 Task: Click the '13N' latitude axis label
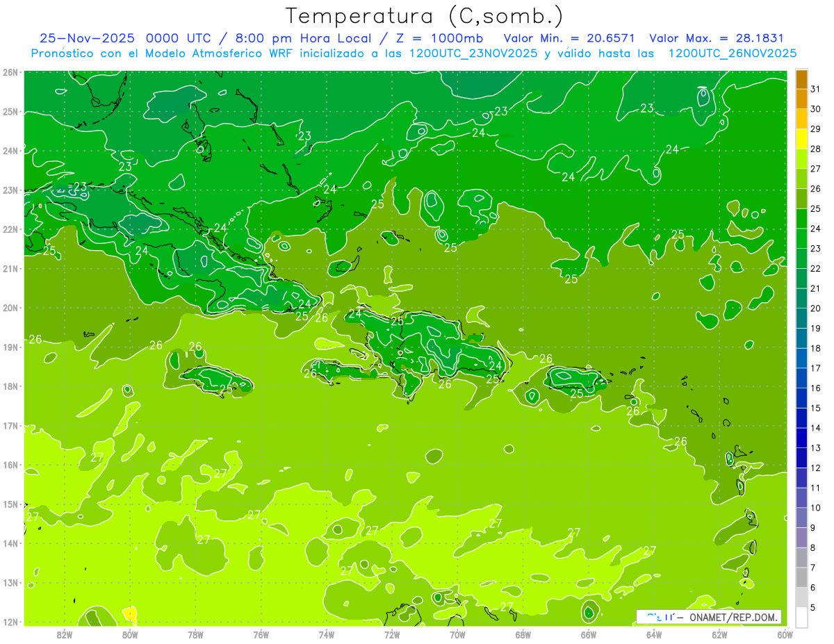pyautogui.click(x=10, y=582)
